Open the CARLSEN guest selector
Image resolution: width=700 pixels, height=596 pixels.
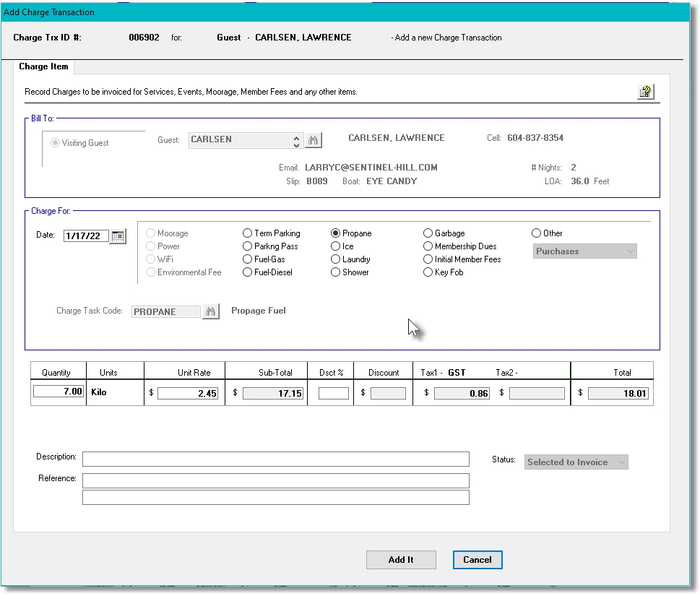pyautogui.click(x=244, y=139)
